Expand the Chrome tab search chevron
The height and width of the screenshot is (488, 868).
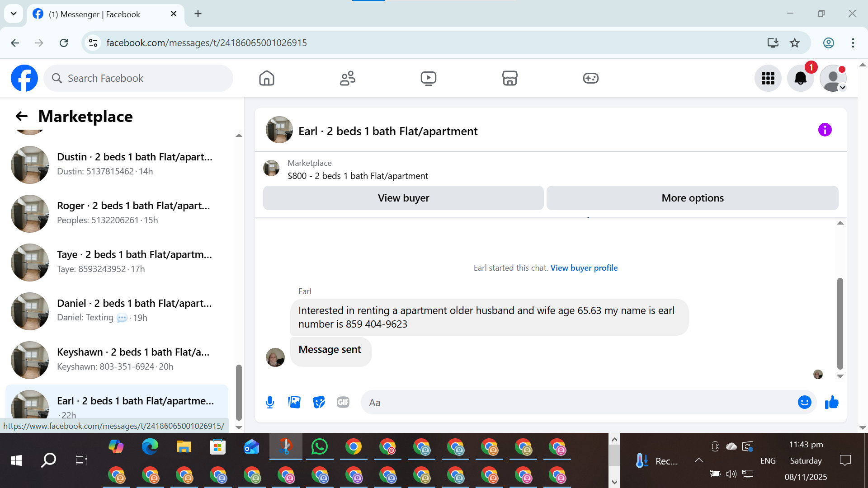point(14,14)
